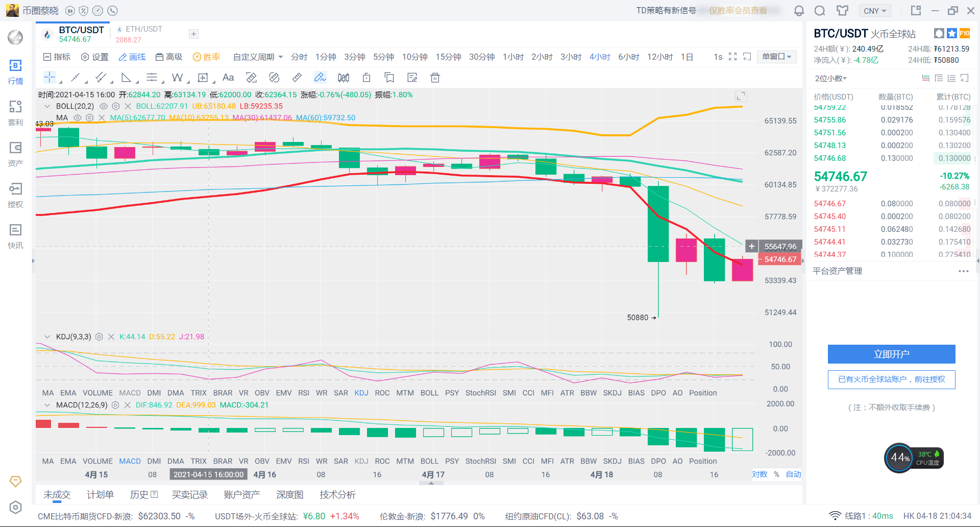Activate the highlighted pen drawing mode
This screenshot has width=980, height=527.
click(320, 78)
